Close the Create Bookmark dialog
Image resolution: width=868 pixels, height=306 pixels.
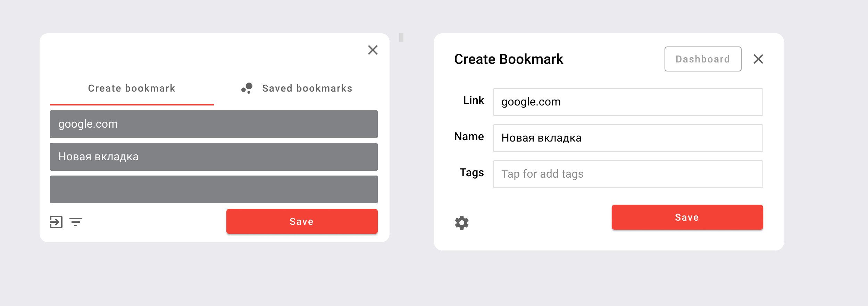pos(758,59)
